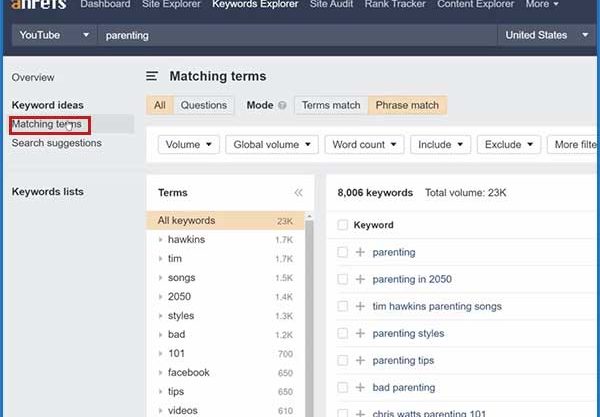Show All keyword ideas tab
Image resolution: width=600 pixels, height=417 pixels.
click(160, 105)
